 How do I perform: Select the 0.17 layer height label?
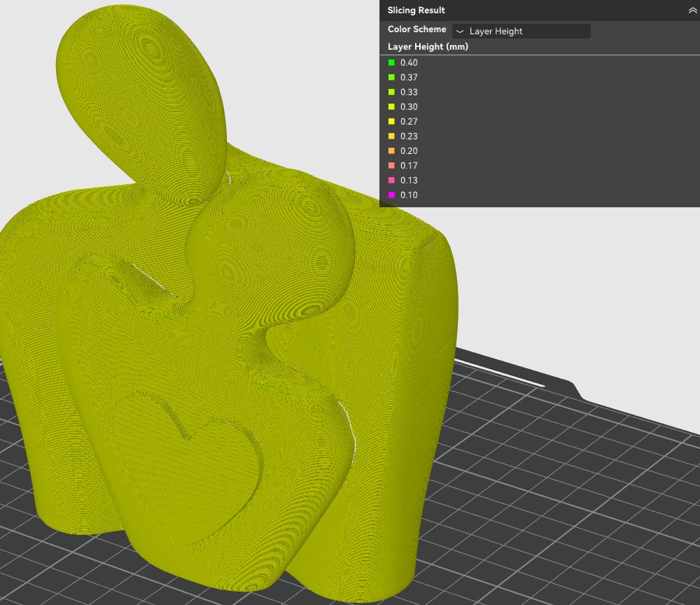409,166
